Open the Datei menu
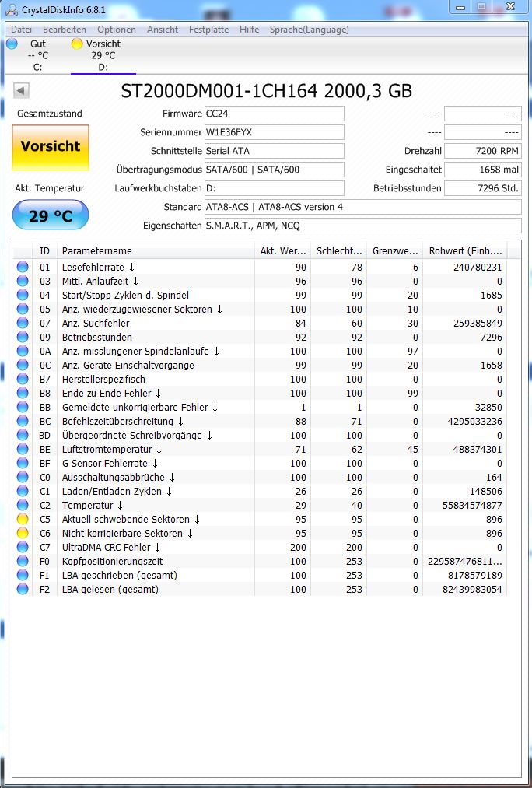 click(21, 30)
